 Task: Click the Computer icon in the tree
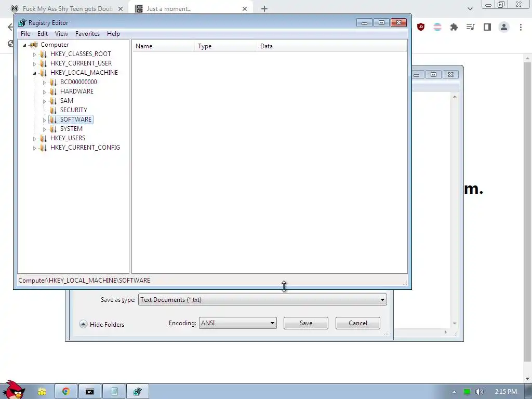coord(34,45)
